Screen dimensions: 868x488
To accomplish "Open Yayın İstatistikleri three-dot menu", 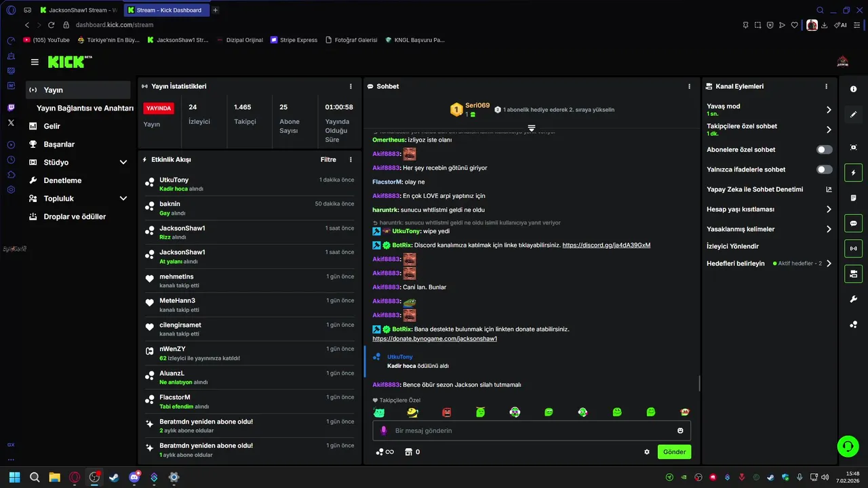I will [351, 87].
